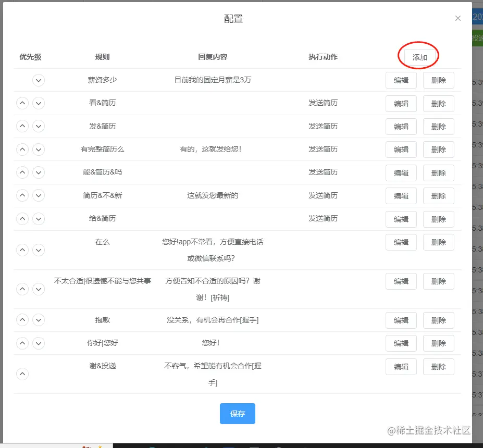Raise priority of 有完整简历么 rule
Screen dimensions: 483x448
(x=22, y=150)
